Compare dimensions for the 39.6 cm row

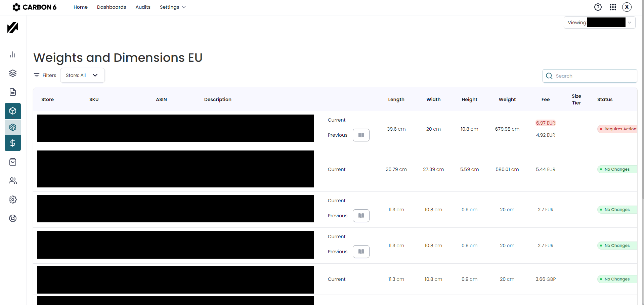click(x=361, y=135)
